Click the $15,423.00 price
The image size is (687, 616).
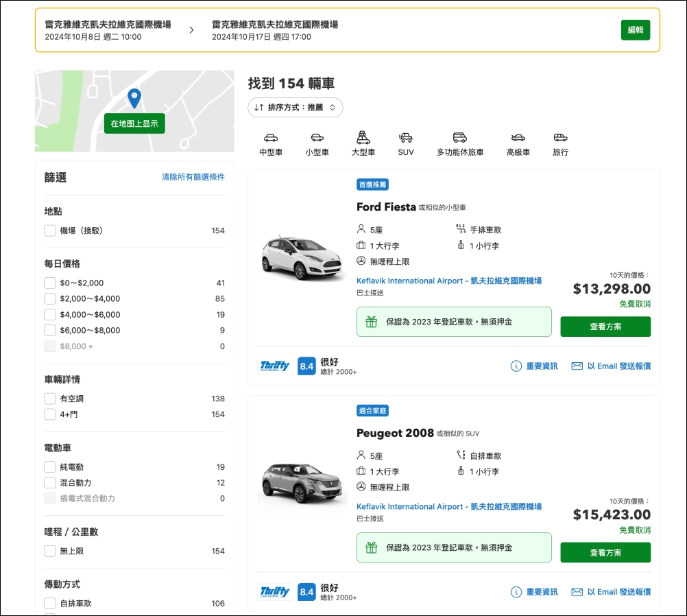tap(612, 514)
